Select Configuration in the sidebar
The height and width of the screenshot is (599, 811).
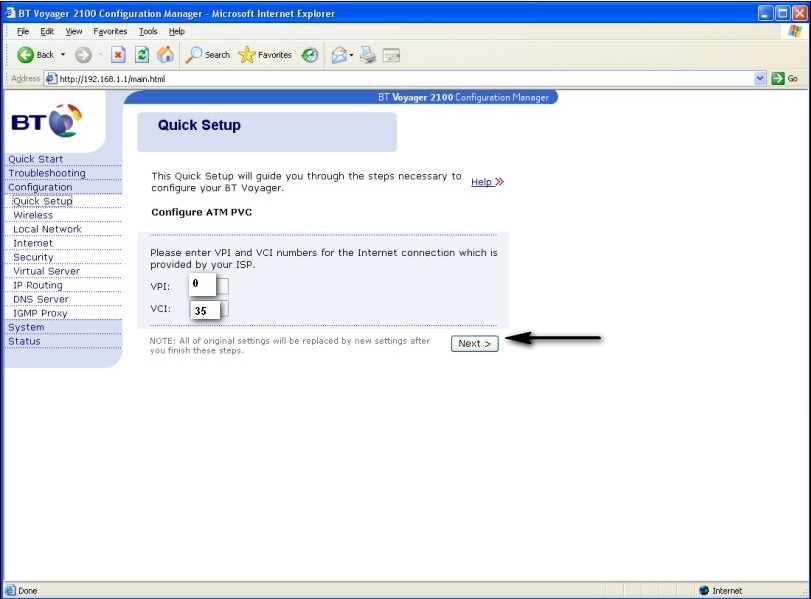[x=40, y=187]
